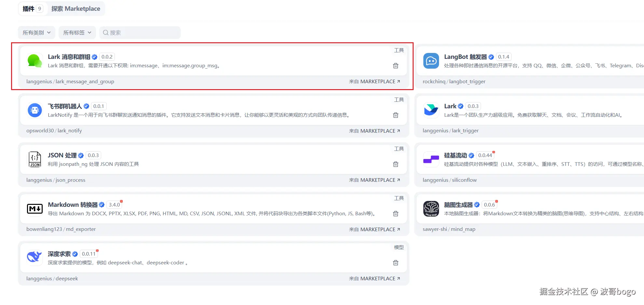This screenshot has width=644, height=305.
Task: Click the rockchinq / langbot_trigger text
Action: point(454,82)
